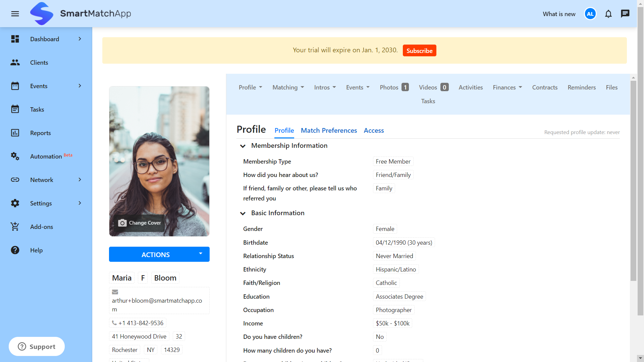
Task: Open Automation gears icon
Action: coord(15,156)
